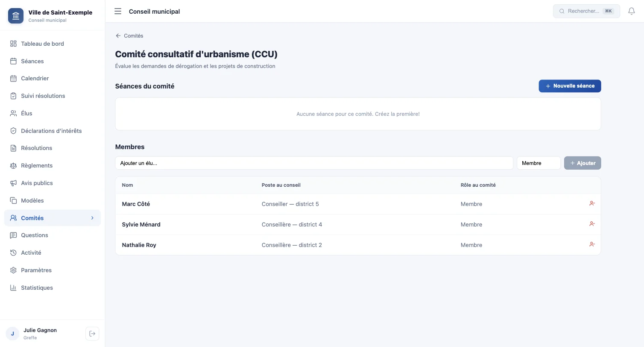Screen dimensions: 644x347
Task: Click the Nom column header
Action: pos(127,185)
